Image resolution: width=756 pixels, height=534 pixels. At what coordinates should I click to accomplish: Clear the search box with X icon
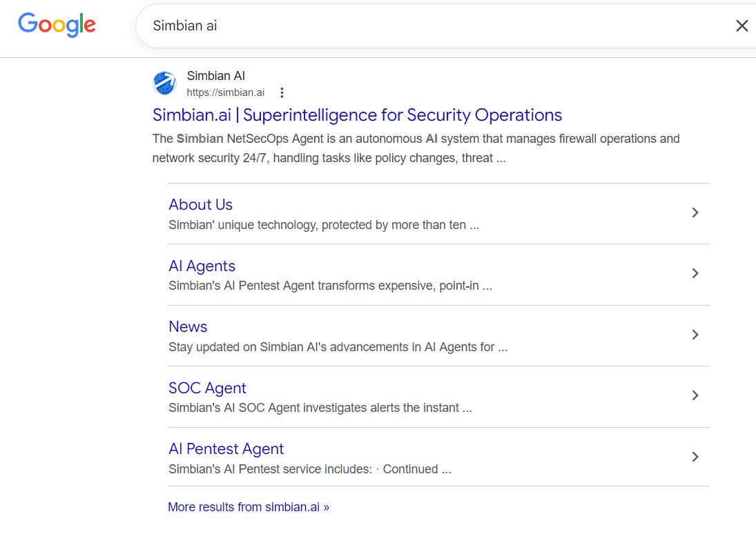pos(742,26)
